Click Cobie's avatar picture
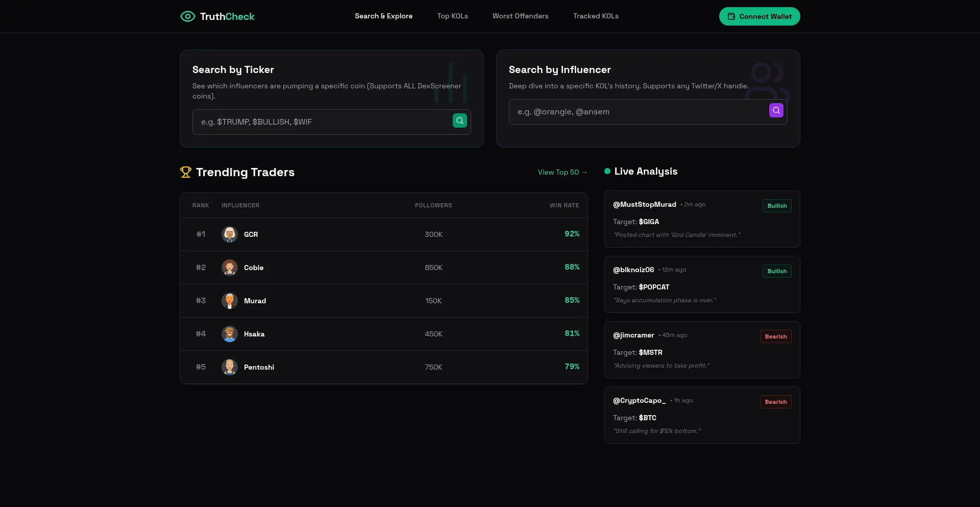The width and height of the screenshot is (980, 507). [230, 268]
